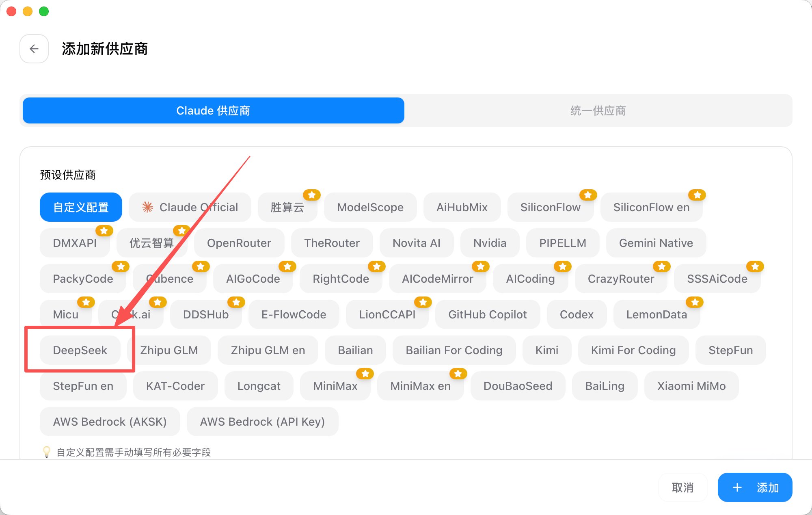
Task: Select the AICodeMirror preset
Action: click(x=438, y=279)
